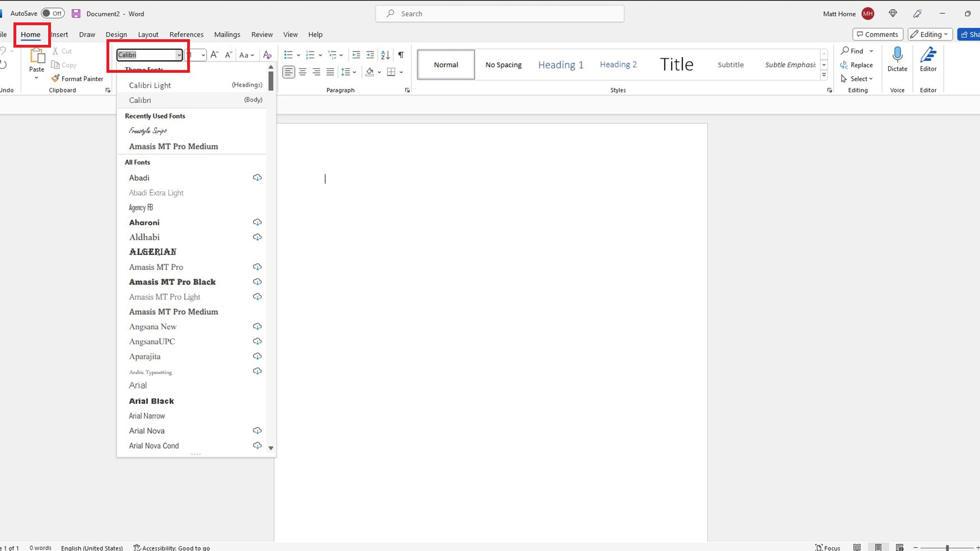The image size is (980, 551).
Task: Toggle center text alignment
Action: click(303, 72)
